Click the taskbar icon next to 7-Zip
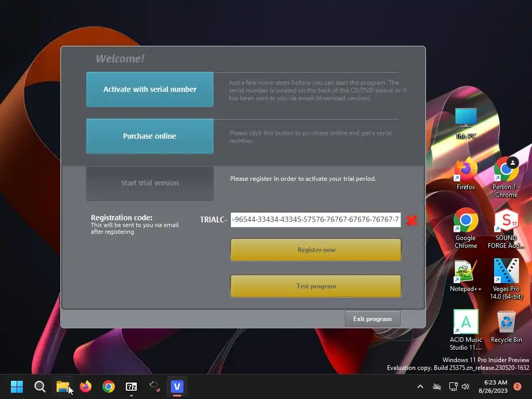532x399 pixels. point(154,387)
